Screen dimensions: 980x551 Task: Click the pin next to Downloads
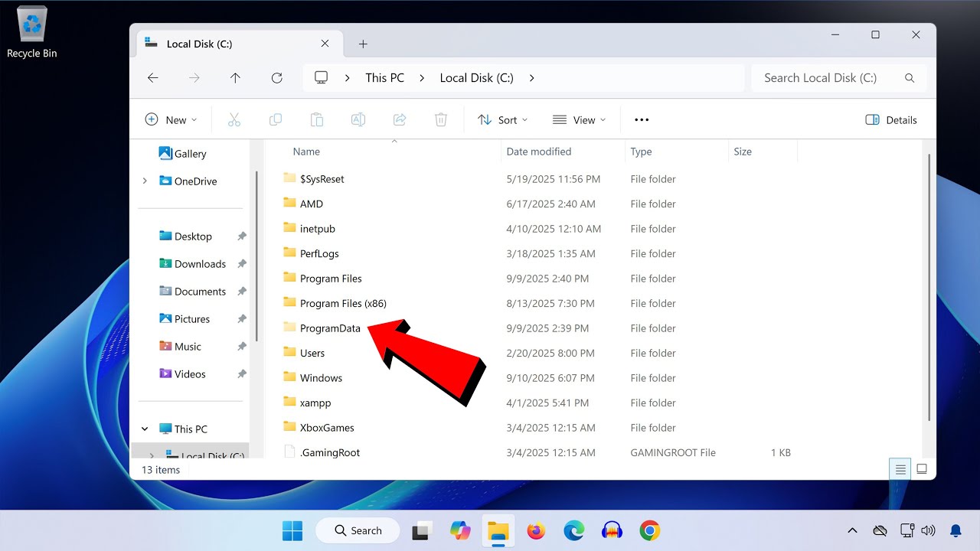pos(242,264)
